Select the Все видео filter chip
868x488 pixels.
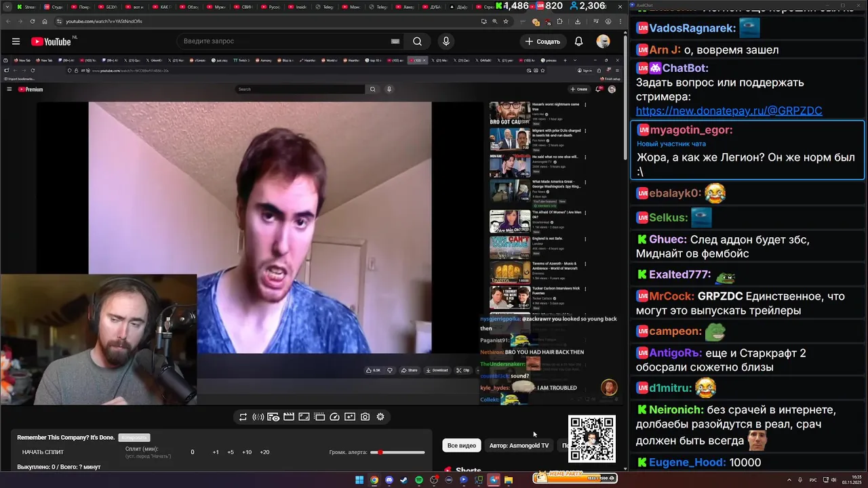point(462,445)
